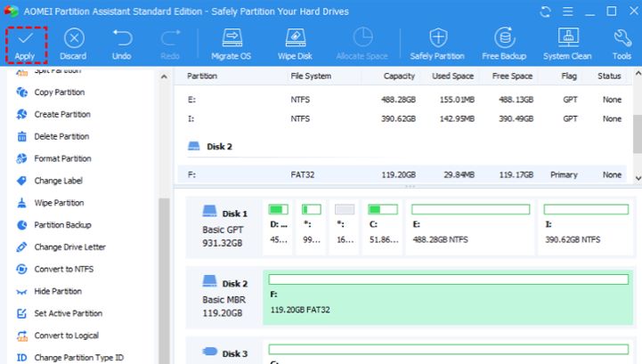Open Change Partition Type ID
The width and height of the screenshot is (642, 364).
click(x=69, y=358)
